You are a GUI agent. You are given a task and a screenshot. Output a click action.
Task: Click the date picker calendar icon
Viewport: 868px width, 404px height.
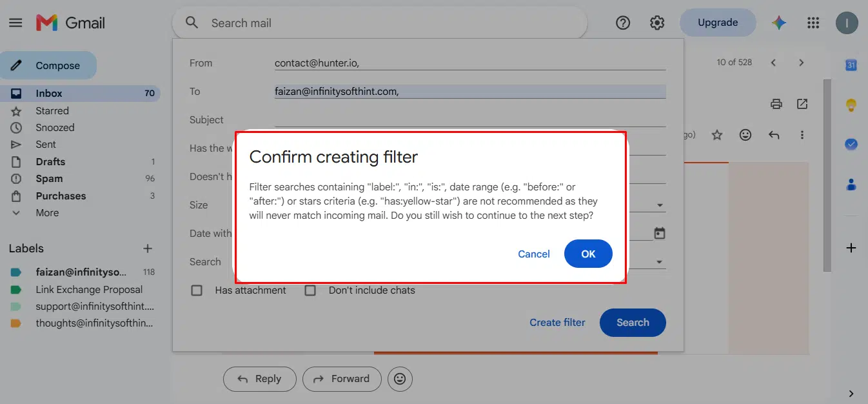coord(659,233)
